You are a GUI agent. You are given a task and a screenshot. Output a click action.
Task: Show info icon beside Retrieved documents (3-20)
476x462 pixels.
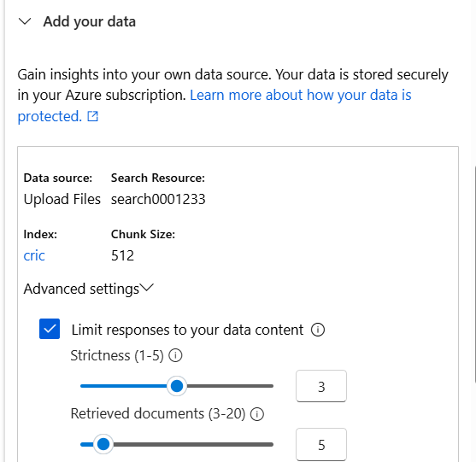tap(257, 414)
